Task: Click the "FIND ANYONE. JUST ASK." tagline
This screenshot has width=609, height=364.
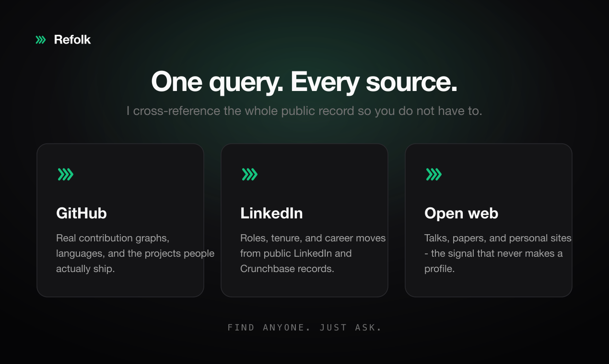Action: [304, 328]
